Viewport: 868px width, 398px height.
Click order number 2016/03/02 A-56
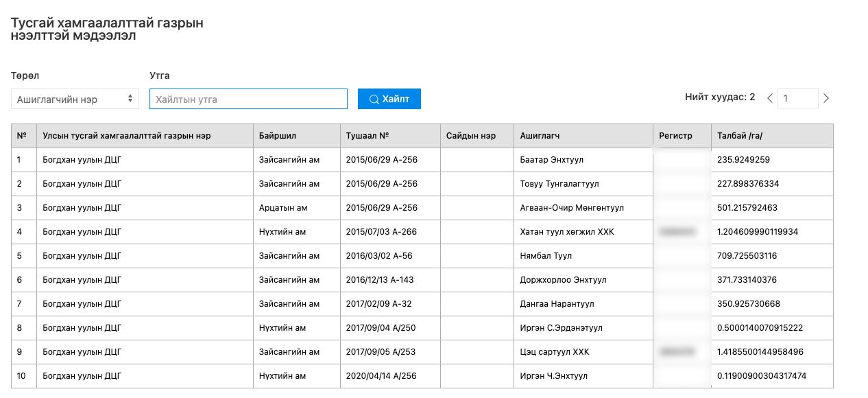pyautogui.click(x=379, y=256)
